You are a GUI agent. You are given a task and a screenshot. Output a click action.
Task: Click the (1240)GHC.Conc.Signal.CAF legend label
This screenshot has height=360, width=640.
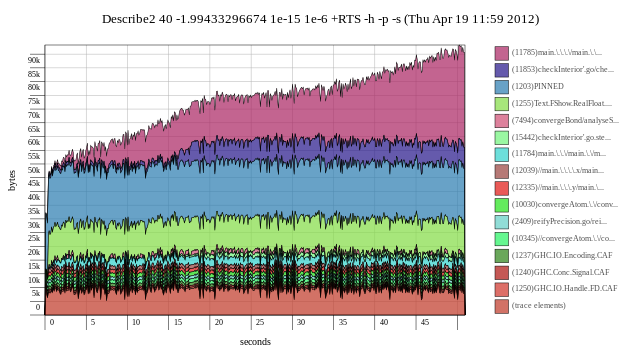tap(560, 272)
